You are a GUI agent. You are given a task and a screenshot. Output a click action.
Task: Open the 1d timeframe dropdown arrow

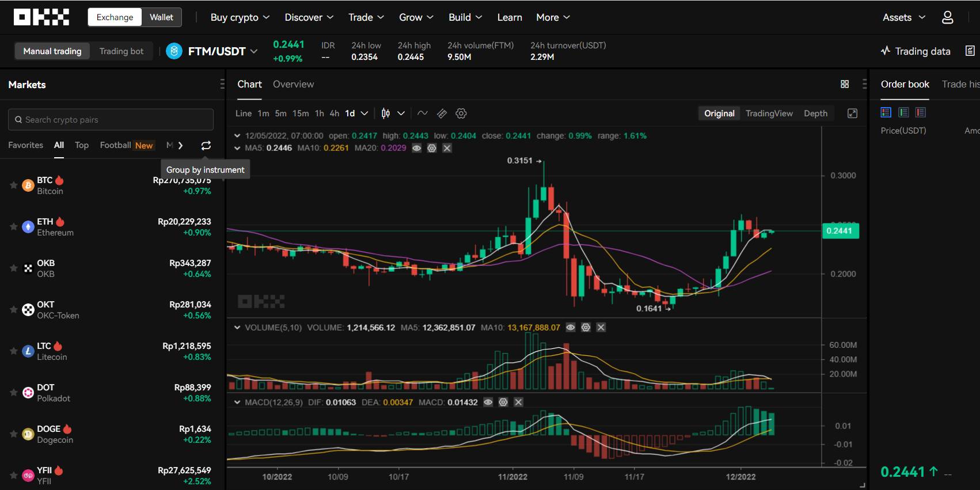click(364, 113)
